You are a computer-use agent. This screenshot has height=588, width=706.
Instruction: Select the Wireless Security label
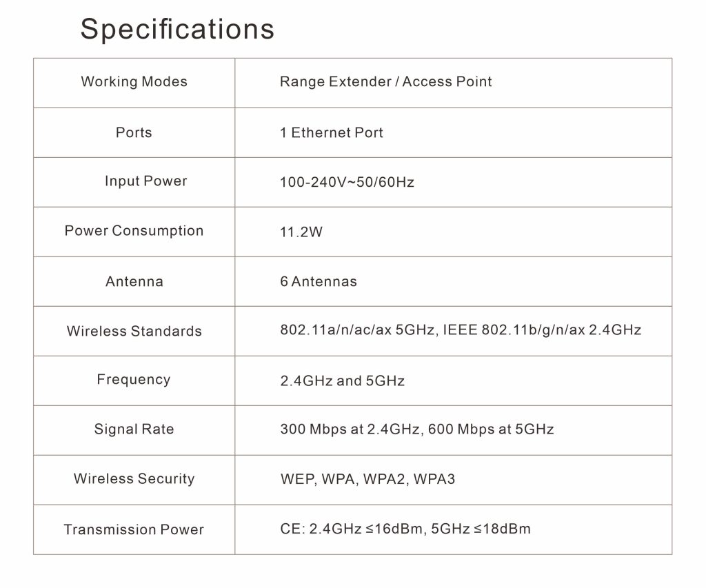point(134,478)
